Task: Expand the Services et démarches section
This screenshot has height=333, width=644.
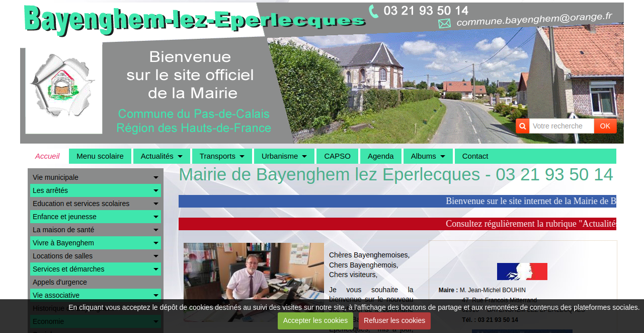Action: [96, 269]
